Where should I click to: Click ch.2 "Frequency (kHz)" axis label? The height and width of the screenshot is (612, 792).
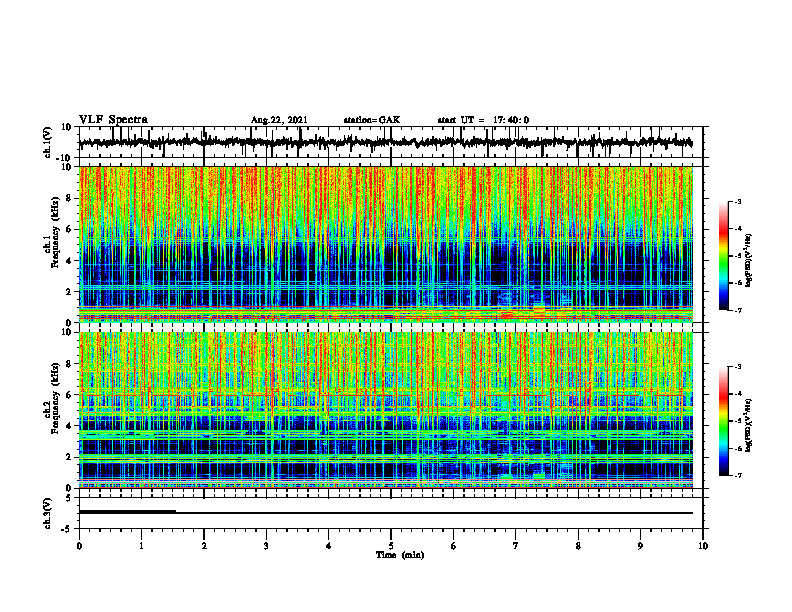[x=55, y=398]
